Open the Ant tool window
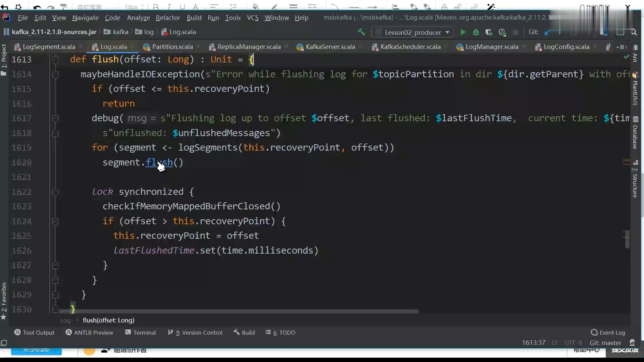 coord(635,53)
